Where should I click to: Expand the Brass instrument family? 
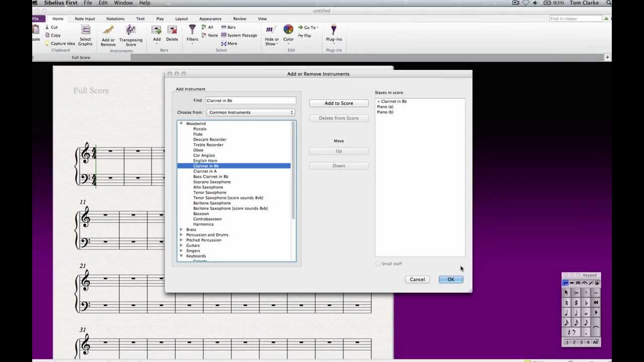tap(181, 229)
